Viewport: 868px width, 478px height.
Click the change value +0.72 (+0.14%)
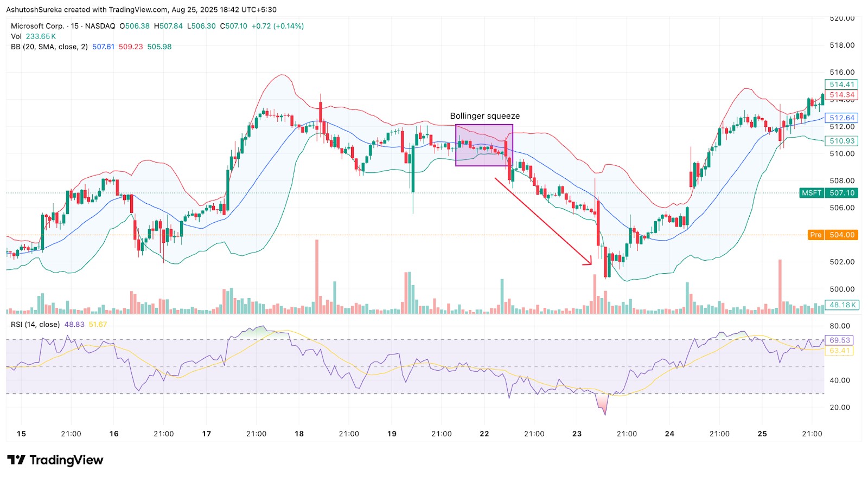click(x=278, y=26)
